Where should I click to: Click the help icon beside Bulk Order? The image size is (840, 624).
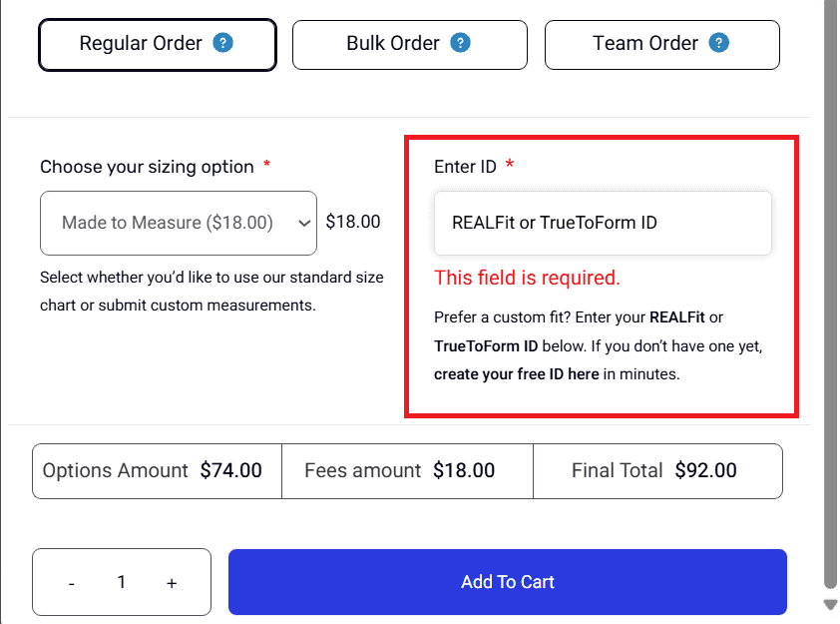coord(460,43)
